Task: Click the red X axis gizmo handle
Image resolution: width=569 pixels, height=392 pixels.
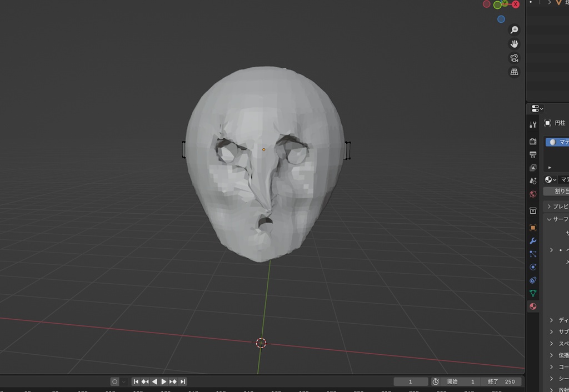Action: (x=516, y=4)
